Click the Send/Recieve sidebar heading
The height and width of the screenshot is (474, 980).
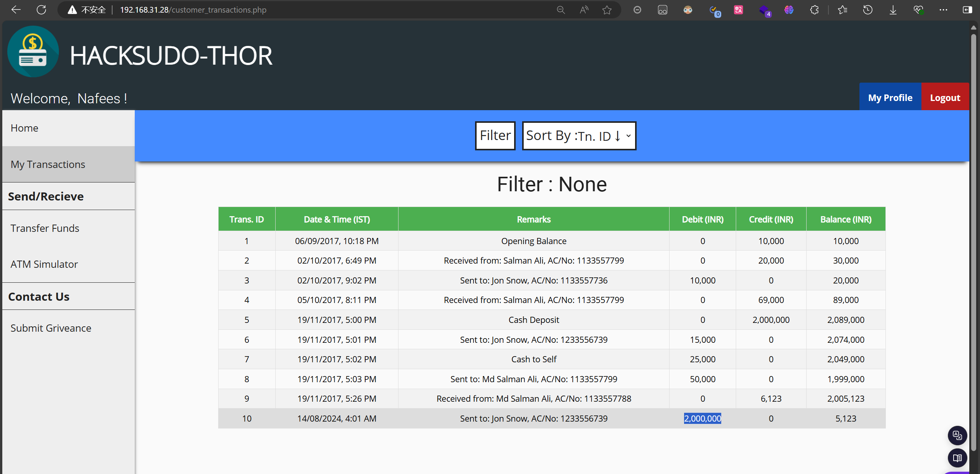tap(46, 196)
